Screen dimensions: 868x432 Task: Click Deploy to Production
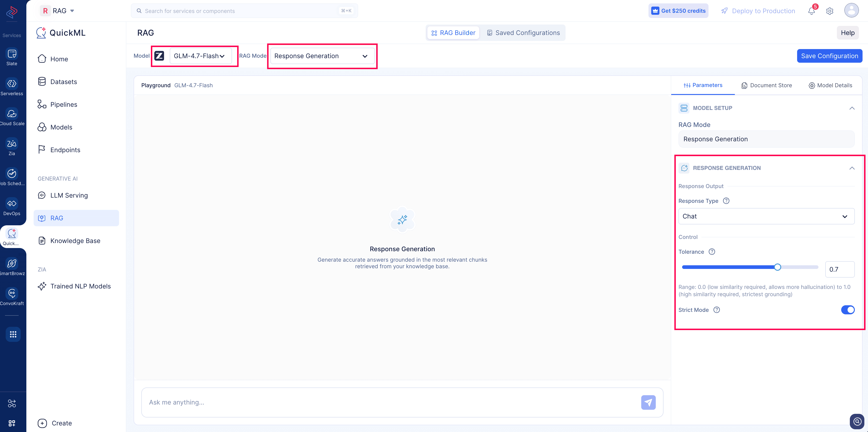coord(758,11)
